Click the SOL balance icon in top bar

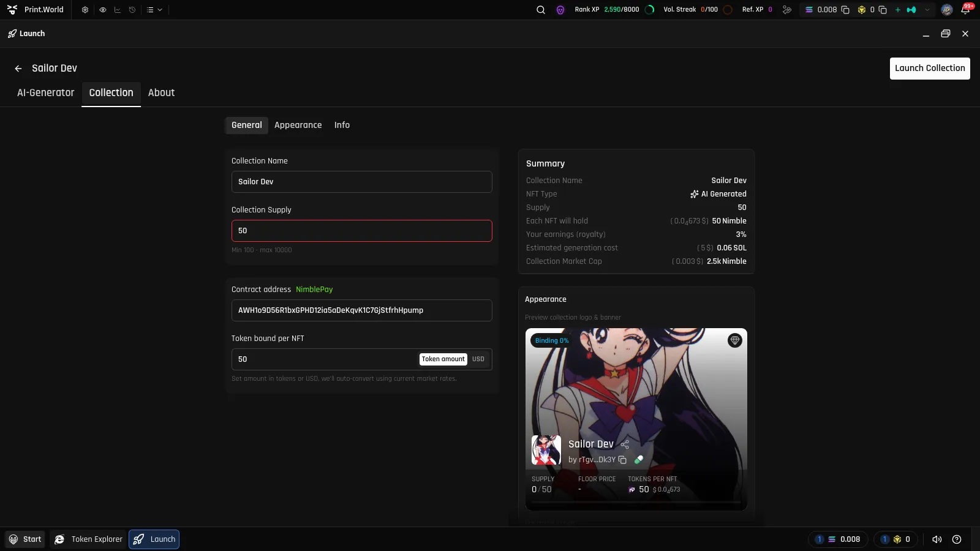pos(809,10)
